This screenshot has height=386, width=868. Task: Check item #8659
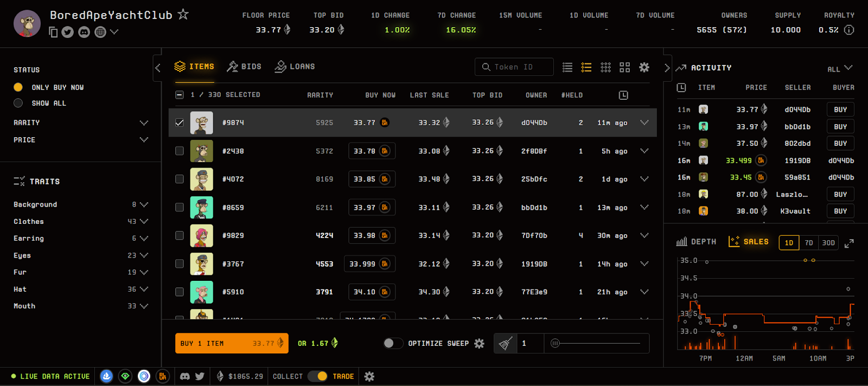(x=180, y=207)
